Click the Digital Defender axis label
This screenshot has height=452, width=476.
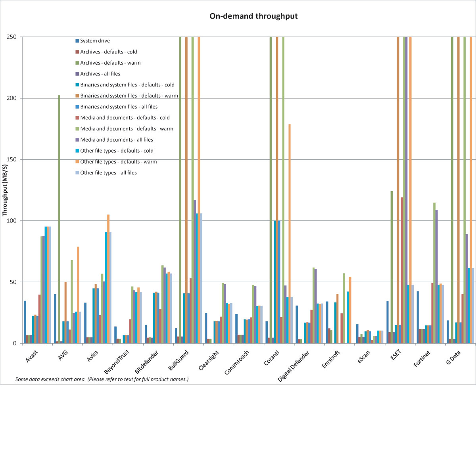(294, 366)
